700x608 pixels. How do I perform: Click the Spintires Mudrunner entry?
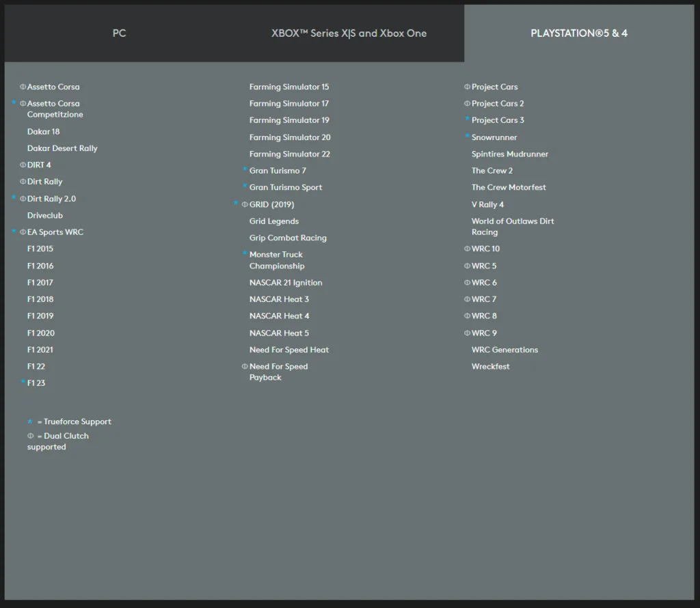[x=510, y=154]
